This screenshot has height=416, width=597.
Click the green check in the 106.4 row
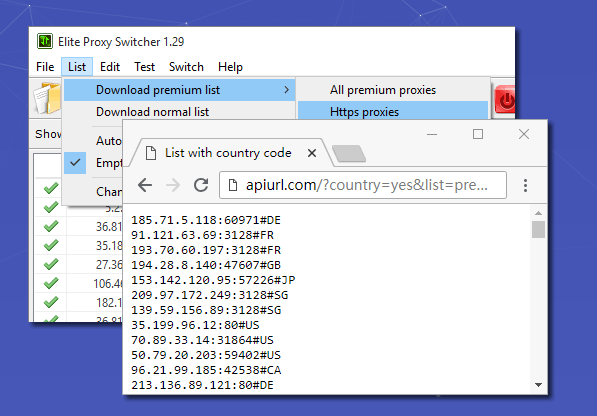pos(51,283)
